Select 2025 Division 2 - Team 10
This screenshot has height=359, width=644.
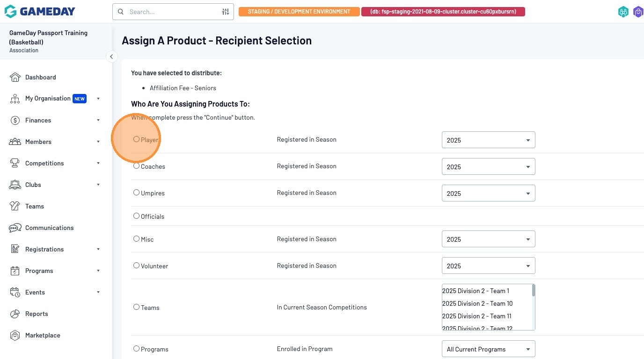tap(477, 303)
